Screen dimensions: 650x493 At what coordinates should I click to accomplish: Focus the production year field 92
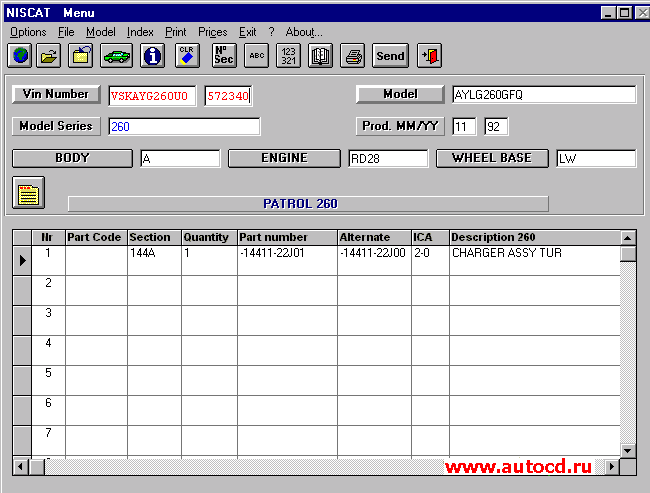click(x=496, y=126)
